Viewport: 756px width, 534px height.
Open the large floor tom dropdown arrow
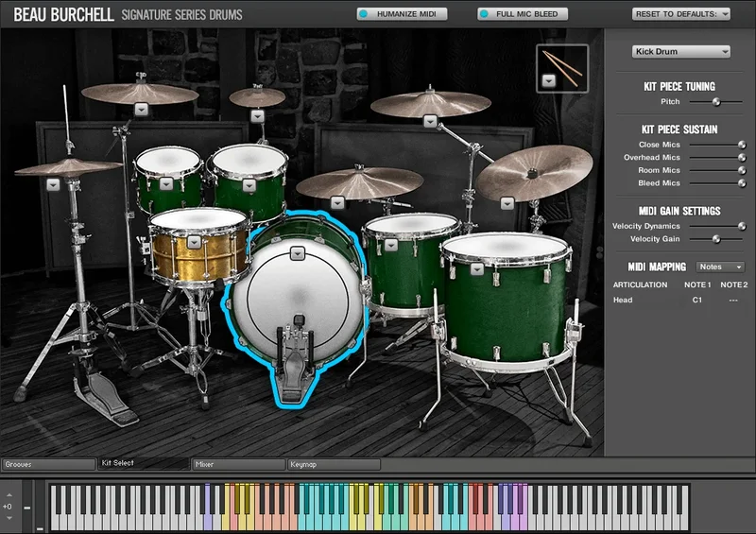click(477, 269)
